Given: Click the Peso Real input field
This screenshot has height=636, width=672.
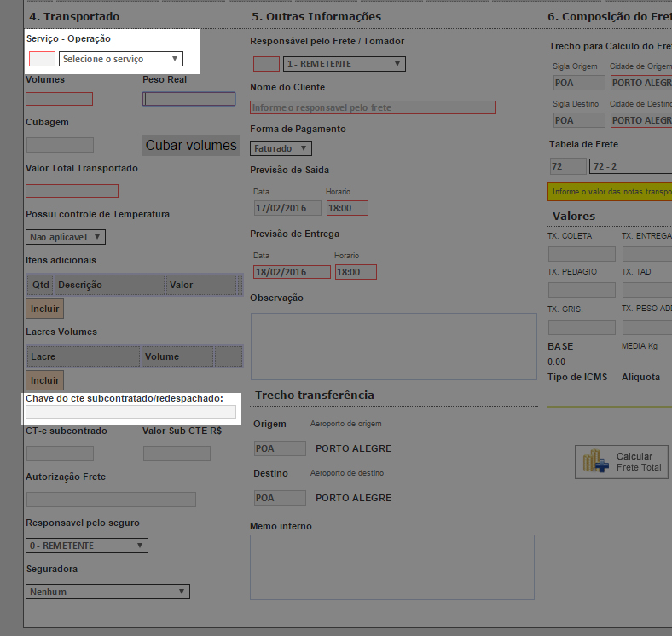Looking at the screenshot, I should [188, 99].
